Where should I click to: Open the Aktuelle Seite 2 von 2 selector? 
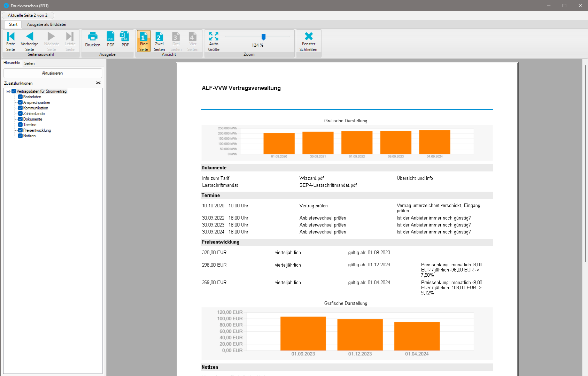click(28, 15)
